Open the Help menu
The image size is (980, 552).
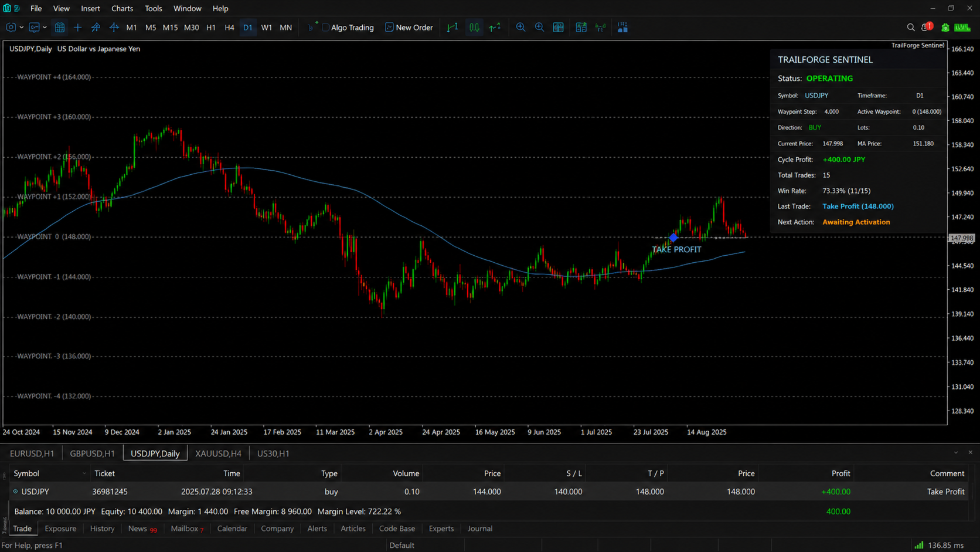point(220,8)
